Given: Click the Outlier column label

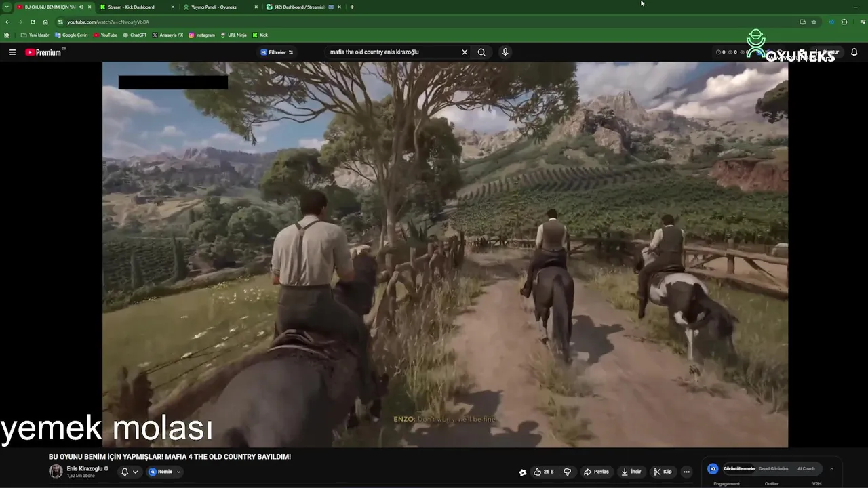Looking at the screenshot, I should (772, 484).
